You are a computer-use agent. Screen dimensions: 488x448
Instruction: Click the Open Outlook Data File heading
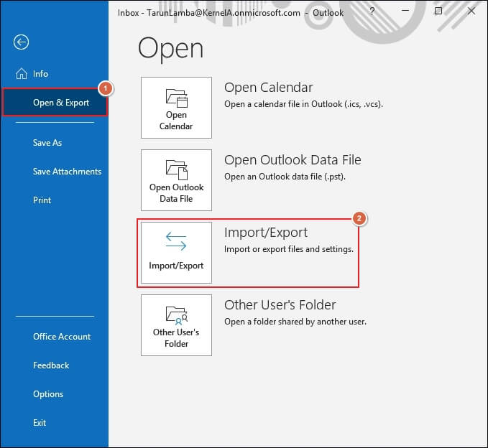[293, 160]
